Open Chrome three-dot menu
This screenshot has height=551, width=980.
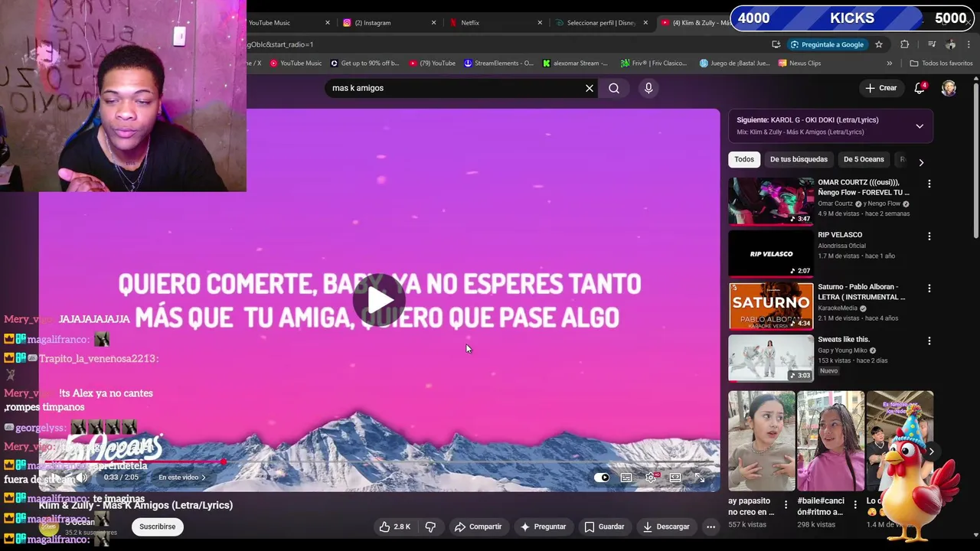click(969, 44)
